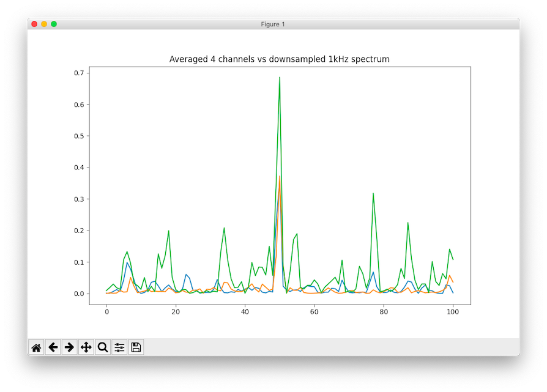This screenshot has width=547, height=392.
Task: Click the plot title 'Averaged 4 channels vs downsampled 1kHz spectrum'
Action: coord(280,59)
